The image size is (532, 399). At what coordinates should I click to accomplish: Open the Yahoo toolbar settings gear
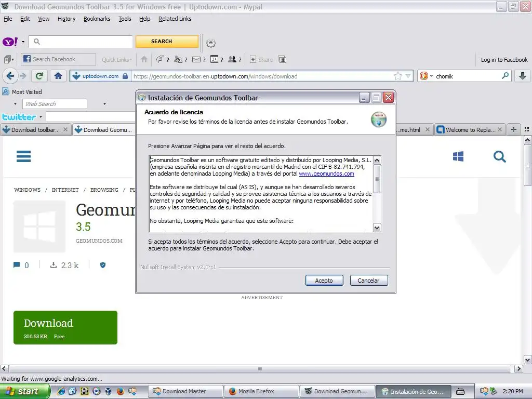point(211,44)
